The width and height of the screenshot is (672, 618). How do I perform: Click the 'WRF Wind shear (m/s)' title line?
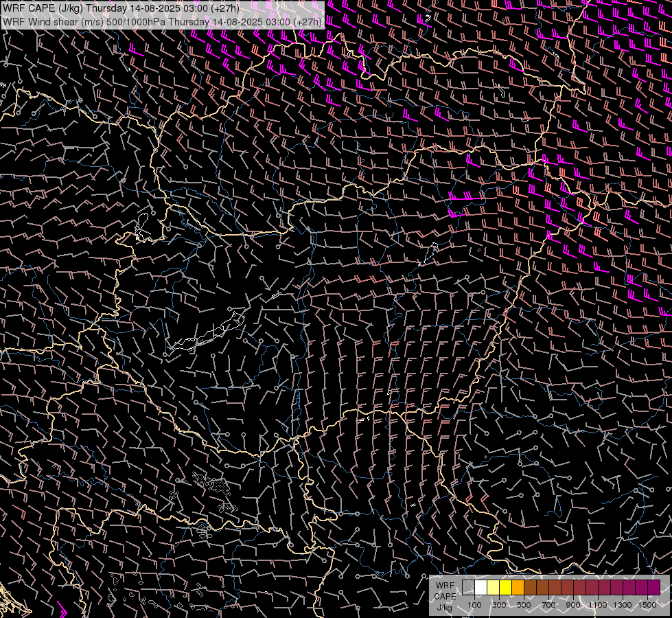(163, 21)
